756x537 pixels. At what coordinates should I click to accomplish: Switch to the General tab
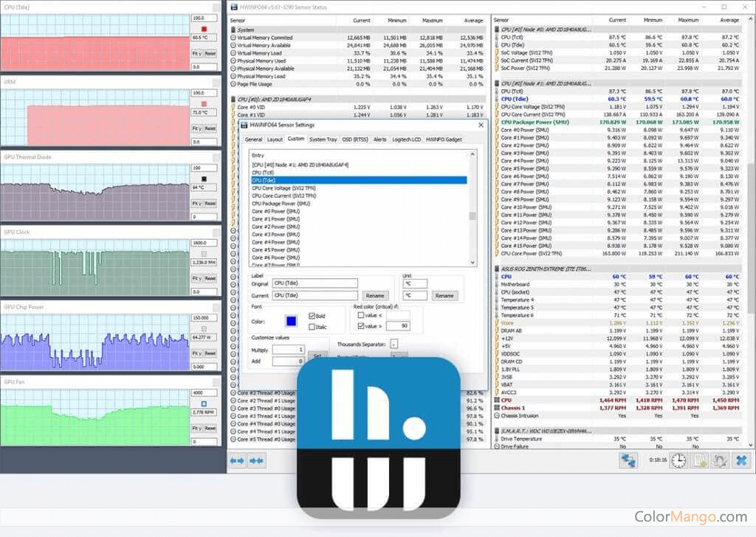click(x=253, y=139)
